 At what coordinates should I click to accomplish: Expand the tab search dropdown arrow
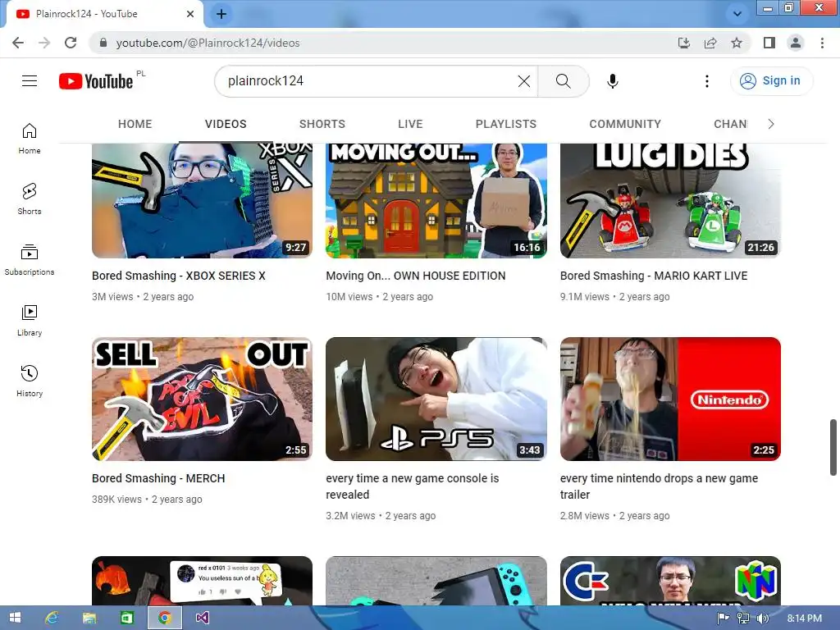(x=737, y=14)
